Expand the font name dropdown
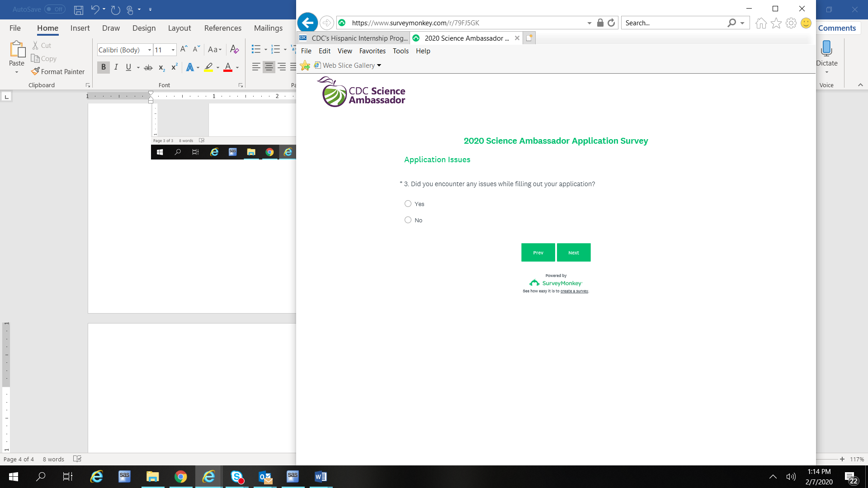The height and width of the screenshot is (488, 868). 150,50
